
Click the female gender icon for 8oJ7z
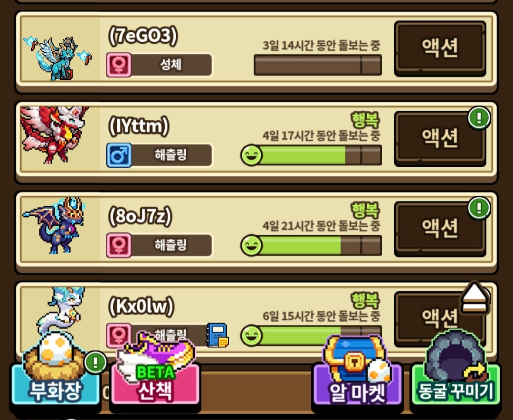119,245
